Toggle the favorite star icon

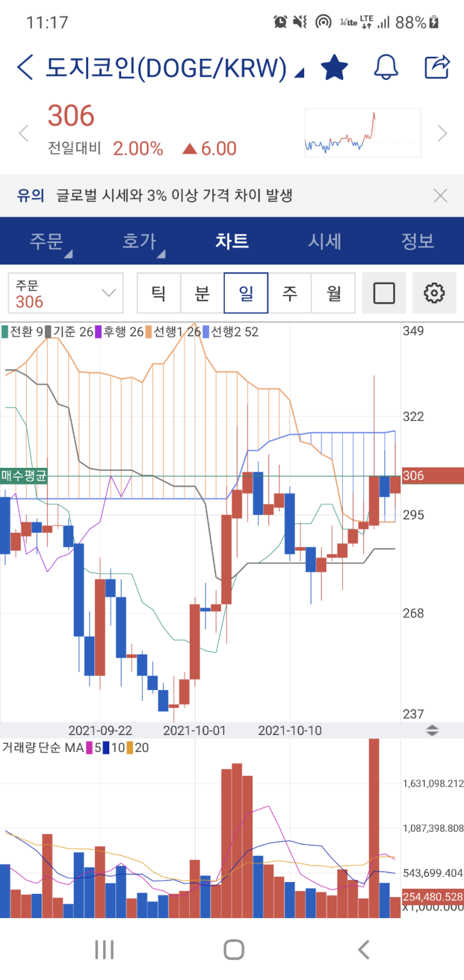point(334,67)
